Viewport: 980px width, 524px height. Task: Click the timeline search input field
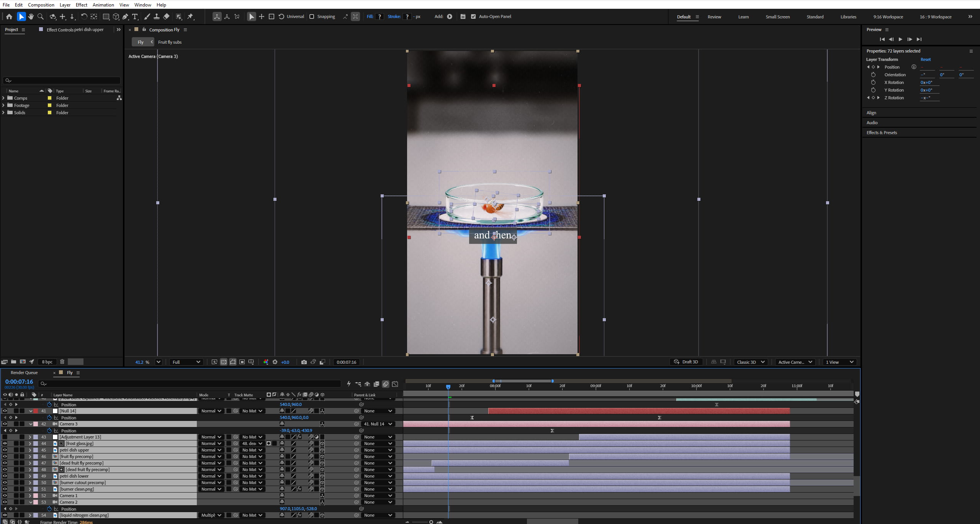(x=190, y=383)
